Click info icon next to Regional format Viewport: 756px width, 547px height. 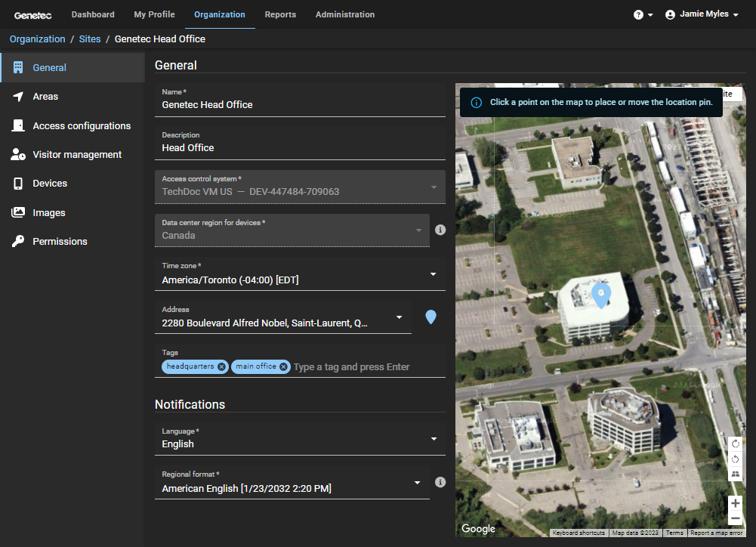440,482
